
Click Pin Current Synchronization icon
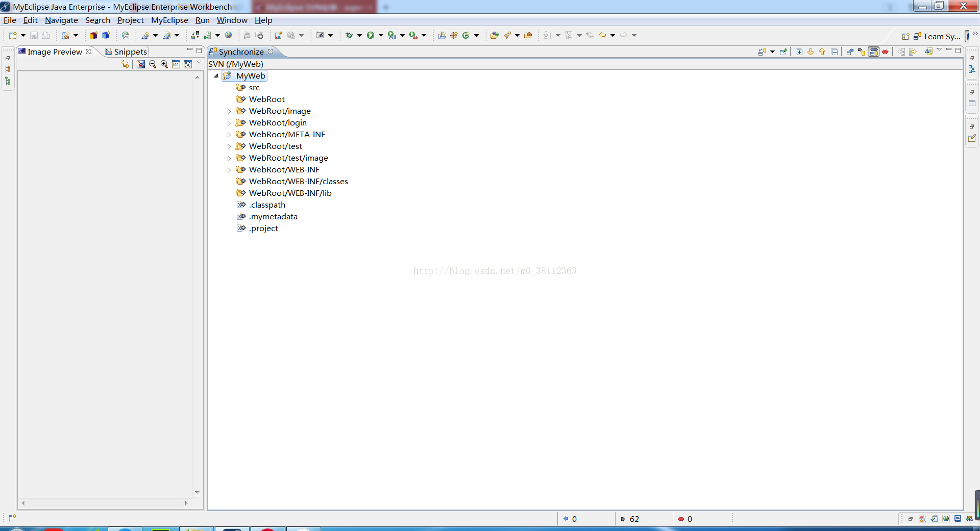click(783, 52)
